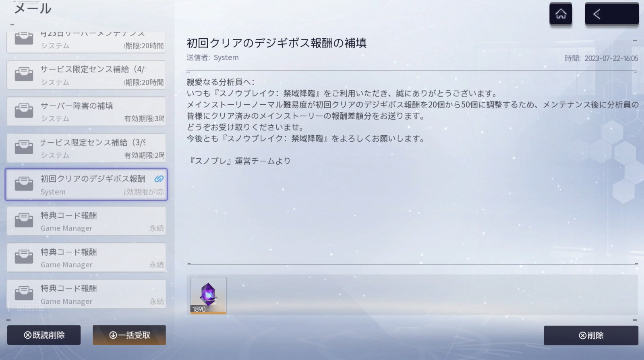Click the メール page heading
644x360 pixels.
(33, 8)
